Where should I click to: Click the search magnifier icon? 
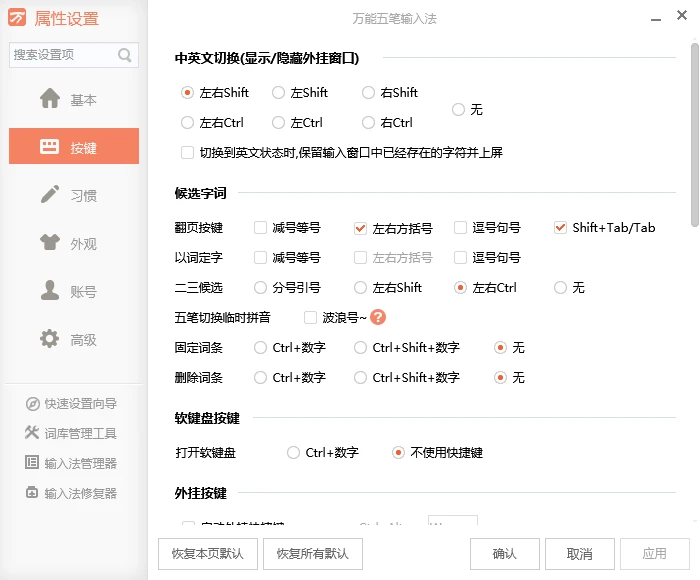coord(125,55)
